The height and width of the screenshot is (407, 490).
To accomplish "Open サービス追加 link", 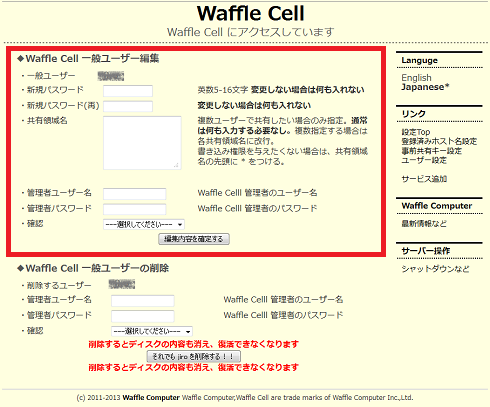I will [424, 179].
